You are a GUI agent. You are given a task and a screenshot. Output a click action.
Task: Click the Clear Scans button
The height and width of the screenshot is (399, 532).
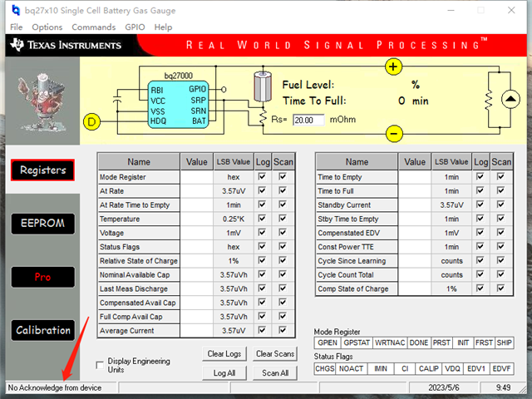275,354
